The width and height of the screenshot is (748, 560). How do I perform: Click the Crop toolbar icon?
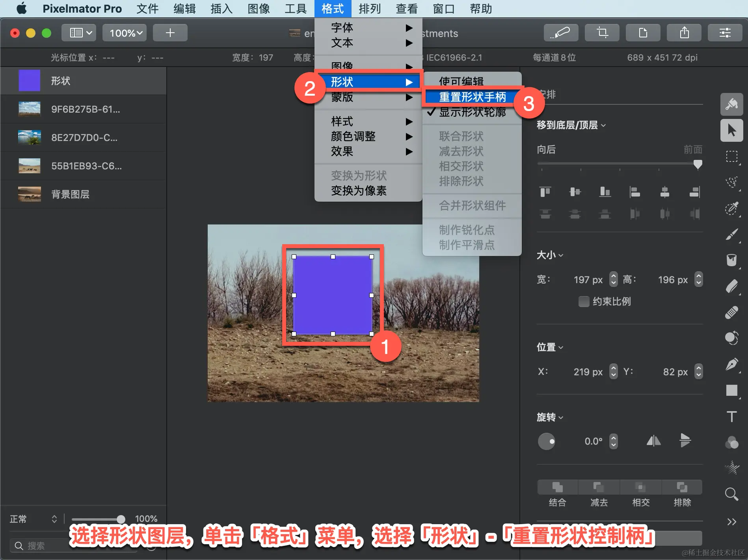coord(602,33)
